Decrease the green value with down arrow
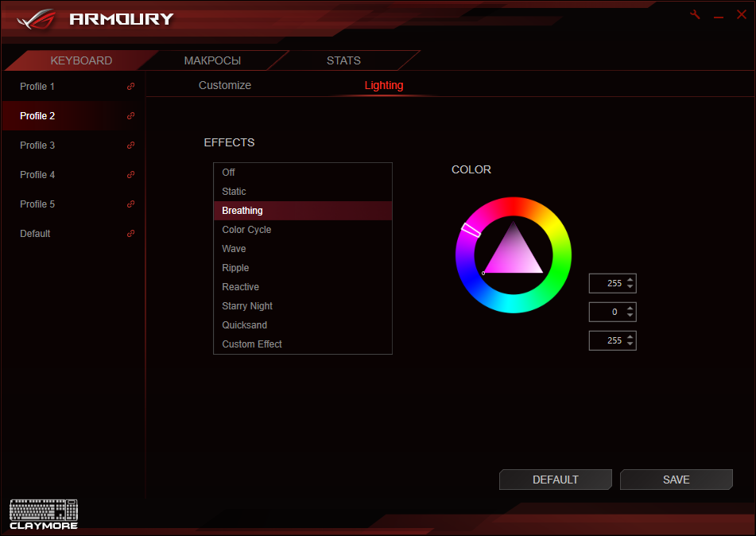This screenshot has width=756, height=536. [630, 316]
